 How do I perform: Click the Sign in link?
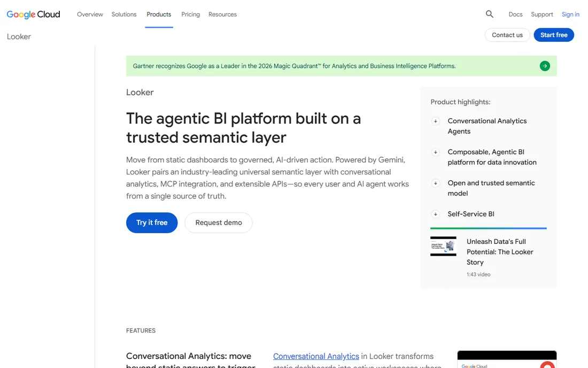(x=570, y=14)
